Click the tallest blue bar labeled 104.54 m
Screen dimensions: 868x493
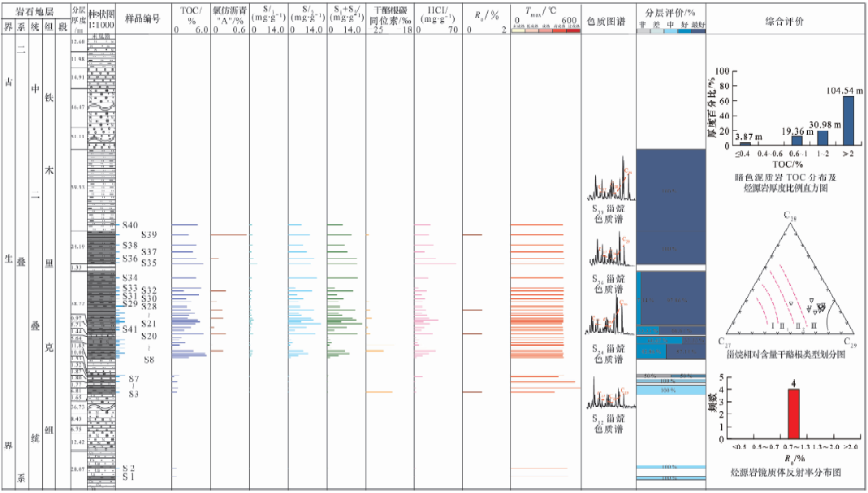click(848, 120)
